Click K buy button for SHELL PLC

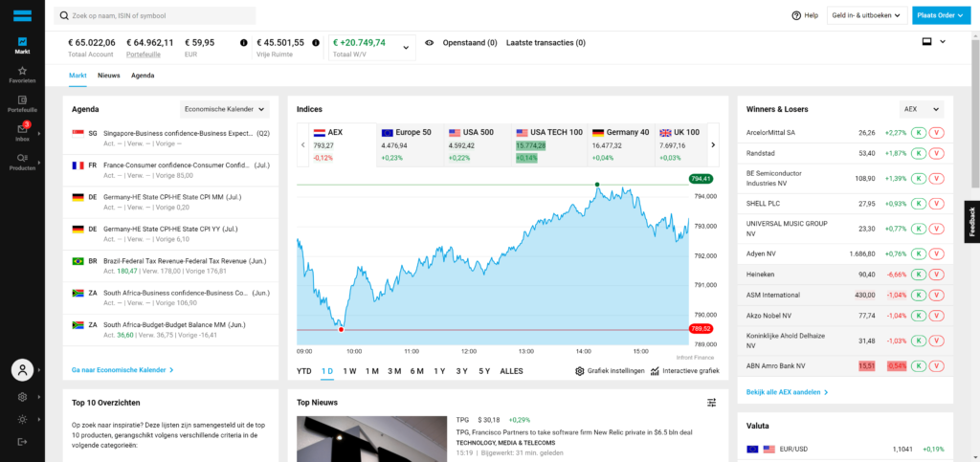[918, 204]
